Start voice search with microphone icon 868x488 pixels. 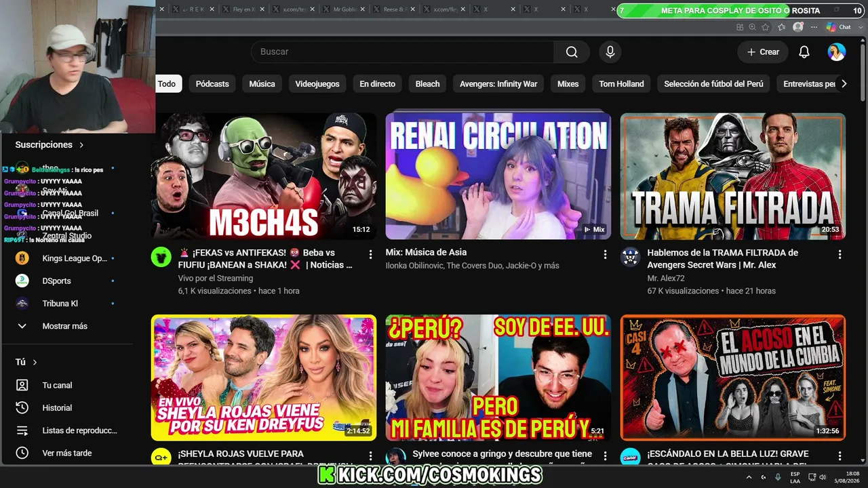(x=610, y=52)
